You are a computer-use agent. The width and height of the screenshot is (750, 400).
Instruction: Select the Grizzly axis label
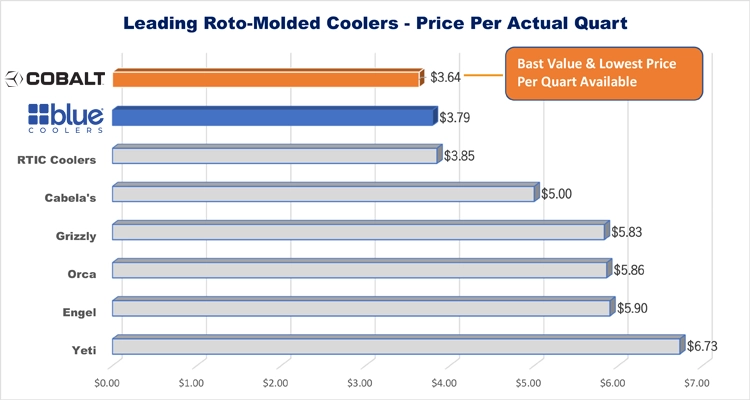coord(74,236)
